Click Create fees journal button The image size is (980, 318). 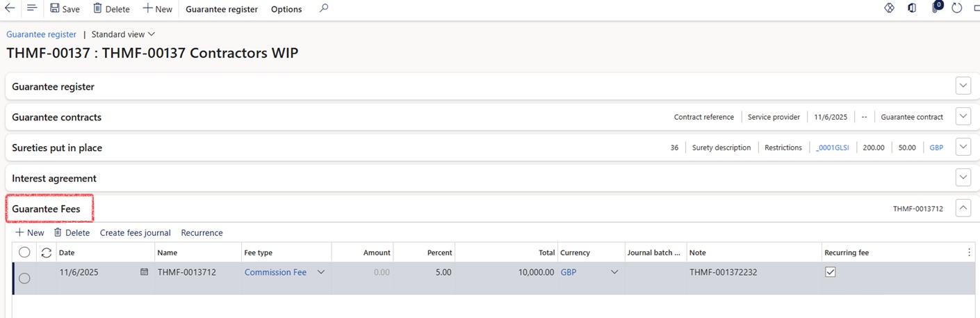(x=135, y=232)
